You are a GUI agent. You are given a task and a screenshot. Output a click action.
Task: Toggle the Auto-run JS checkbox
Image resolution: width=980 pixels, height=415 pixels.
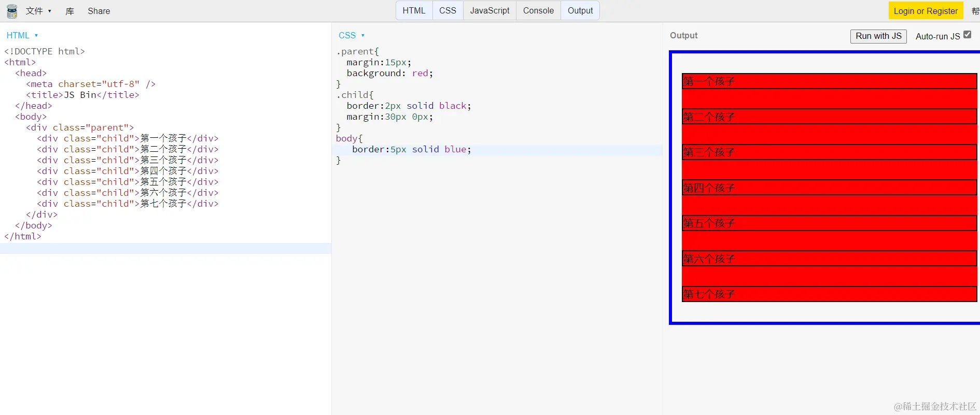(x=967, y=35)
